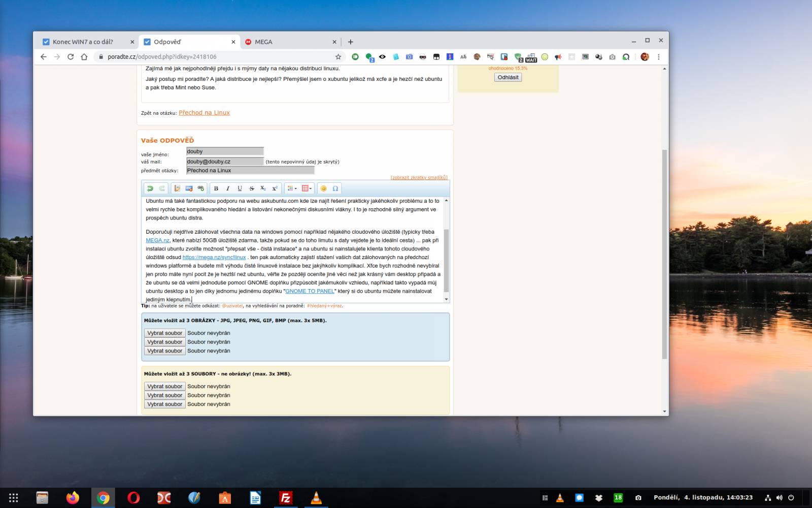
Task: Click the WAIT extension icon
Action: tap(531, 57)
